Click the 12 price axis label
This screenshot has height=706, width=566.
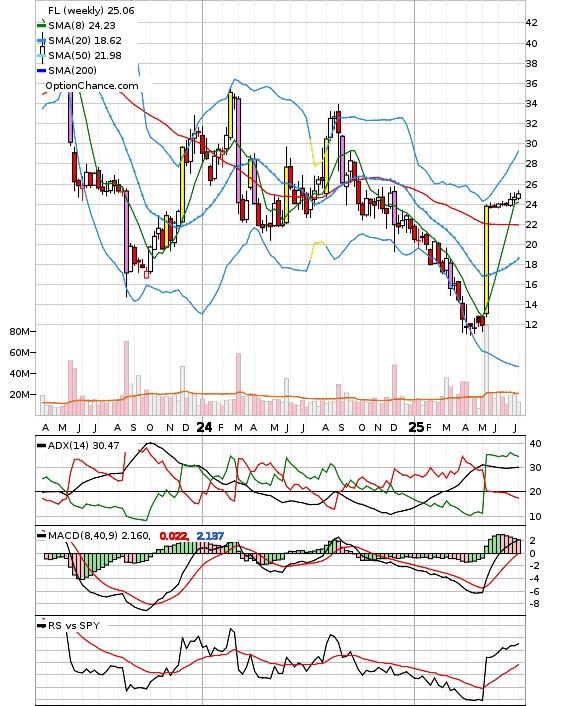pyautogui.click(x=531, y=325)
